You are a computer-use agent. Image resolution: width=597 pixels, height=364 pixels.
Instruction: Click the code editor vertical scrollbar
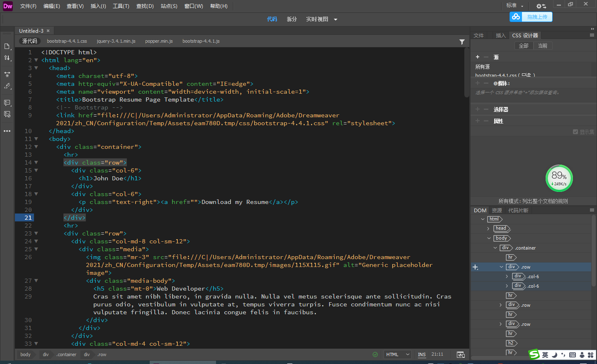pyautogui.click(x=466, y=72)
